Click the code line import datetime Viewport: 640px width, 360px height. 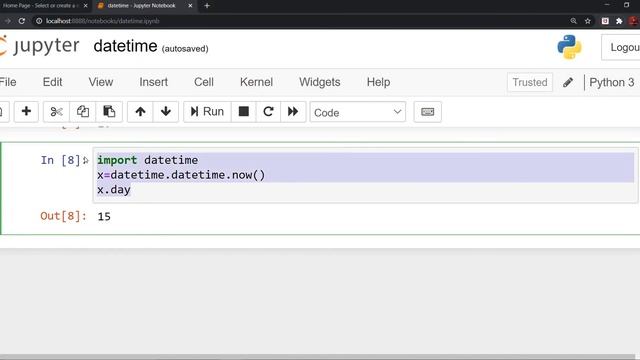point(147,160)
